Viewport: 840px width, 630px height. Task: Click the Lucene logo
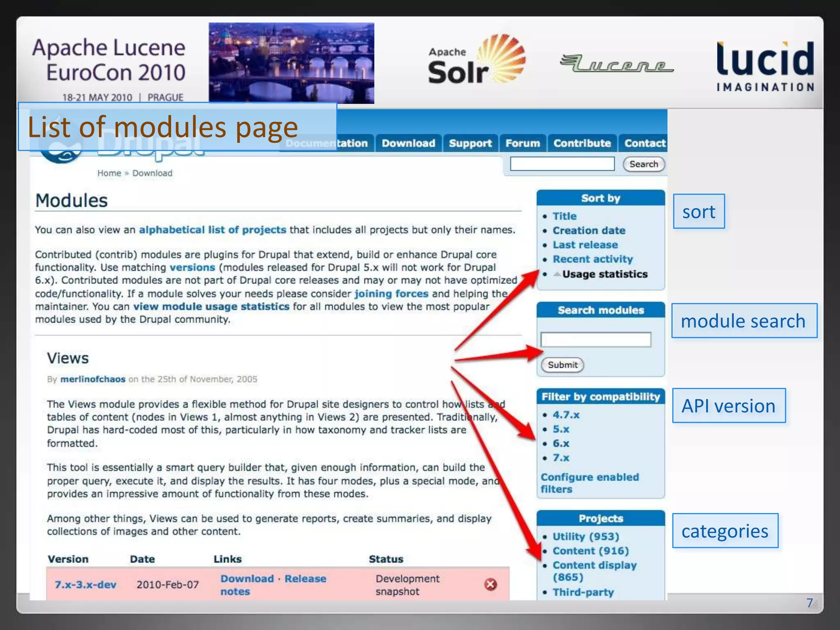click(x=616, y=64)
